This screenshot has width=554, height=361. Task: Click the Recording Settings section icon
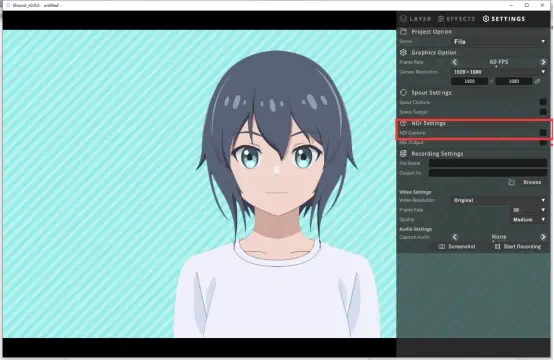(x=403, y=154)
